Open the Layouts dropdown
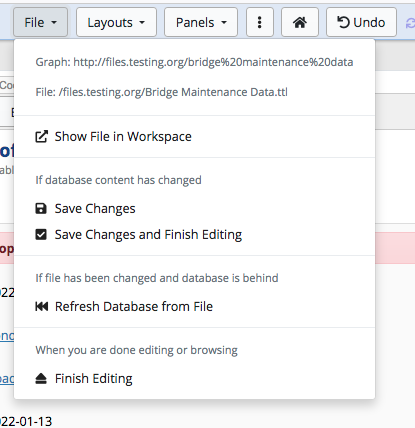 (x=116, y=23)
